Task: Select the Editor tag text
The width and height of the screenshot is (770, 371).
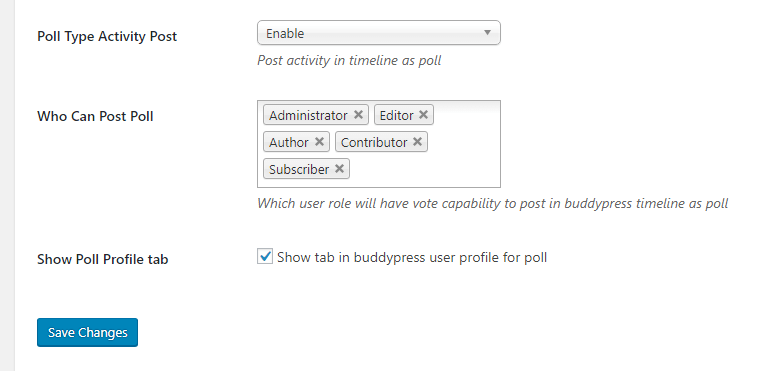Action: pyautogui.click(x=396, y=115)
